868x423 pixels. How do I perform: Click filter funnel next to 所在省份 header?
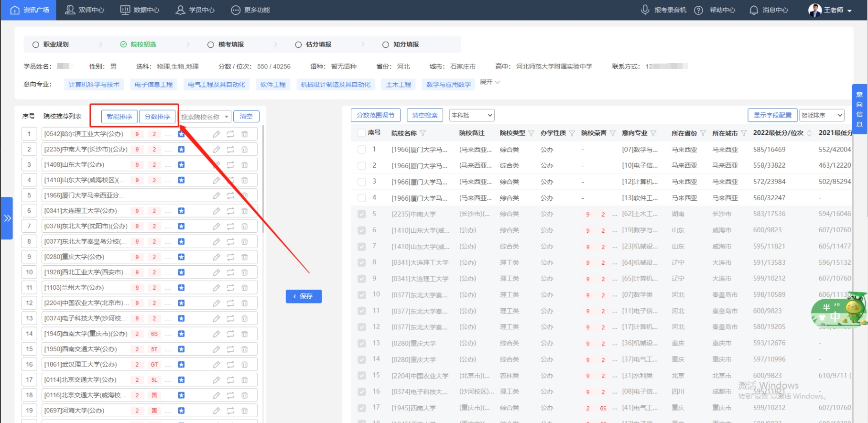coord(703,133)
